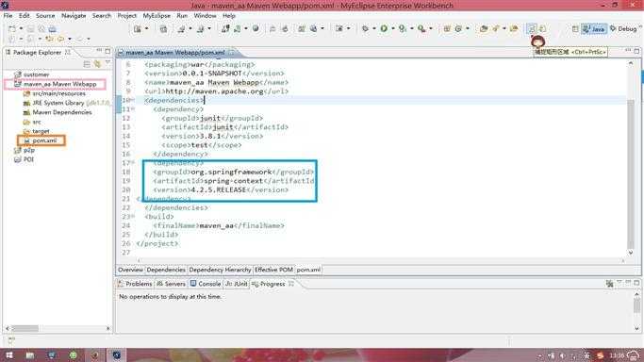Click the editor scrollbar down arrow

[631, 253]
